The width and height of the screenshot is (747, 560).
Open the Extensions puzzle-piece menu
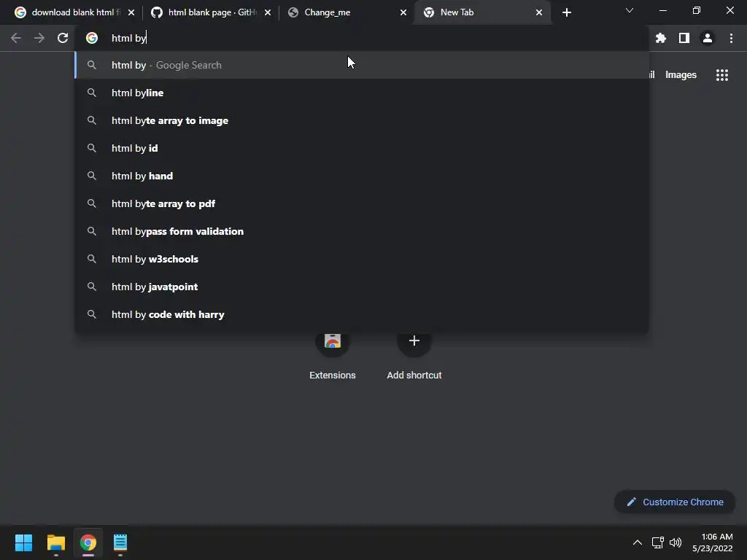pos(660,38)
